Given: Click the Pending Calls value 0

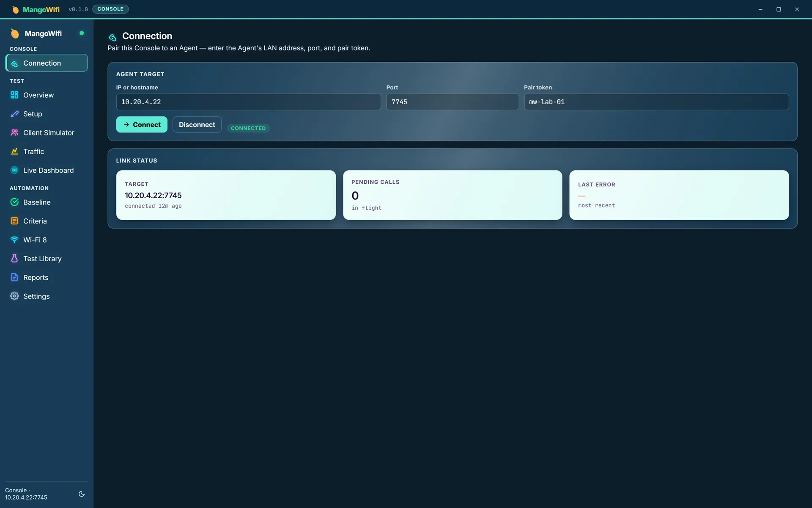Looking at the screenshot, I should click(x=355, y=196).
